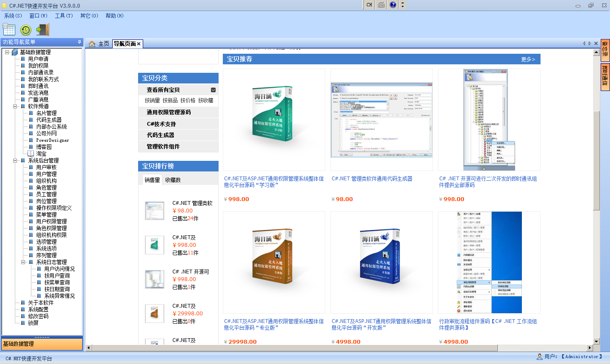The image size is (610, 364).
Task: Click horizontal scrollbar left arrow
Action: [89, 348]
